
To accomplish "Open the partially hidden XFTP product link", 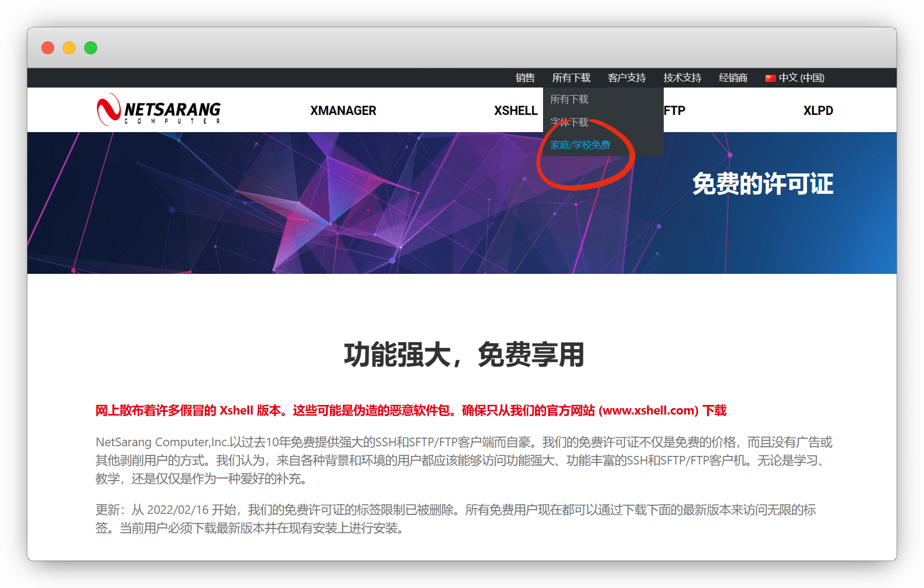I will pos(674,111).
